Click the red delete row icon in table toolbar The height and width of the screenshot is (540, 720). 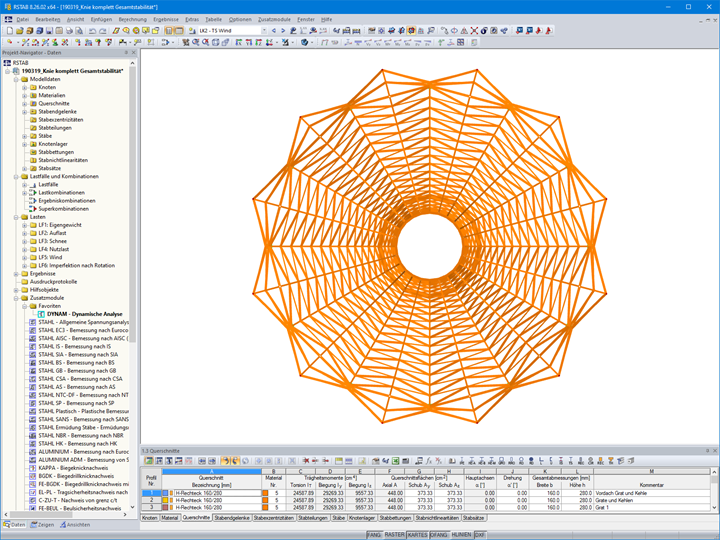pos(306,461)
